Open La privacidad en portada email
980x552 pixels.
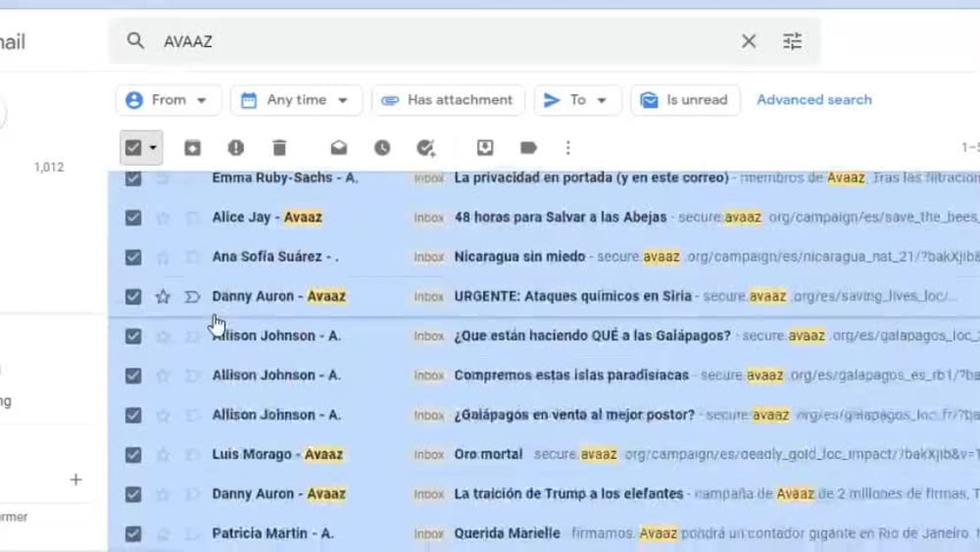(591, 178)
